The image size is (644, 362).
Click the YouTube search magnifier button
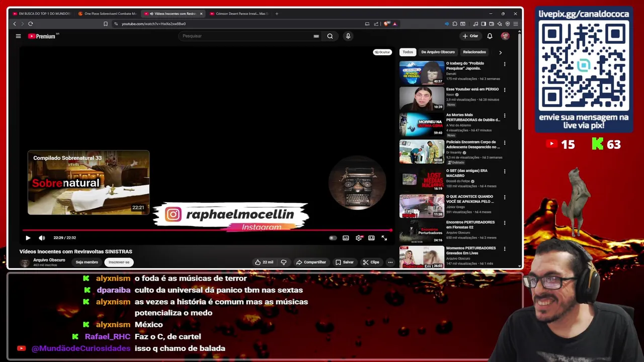click(x=330, y=36)
